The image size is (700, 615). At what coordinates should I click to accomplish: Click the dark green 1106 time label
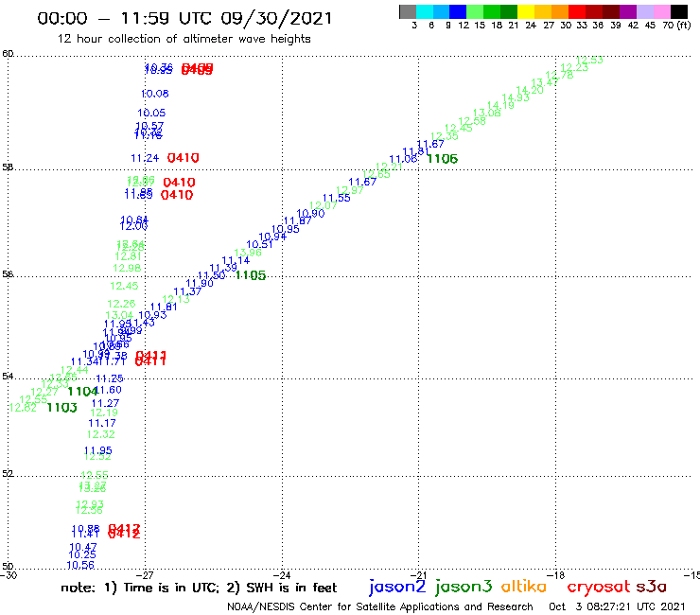coord(443,159)
